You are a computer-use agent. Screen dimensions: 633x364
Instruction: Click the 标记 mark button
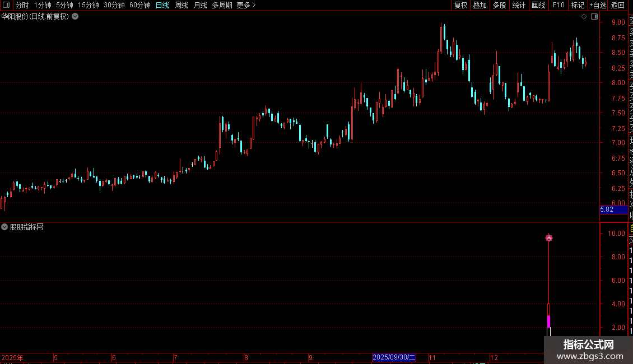coord(578,5)
